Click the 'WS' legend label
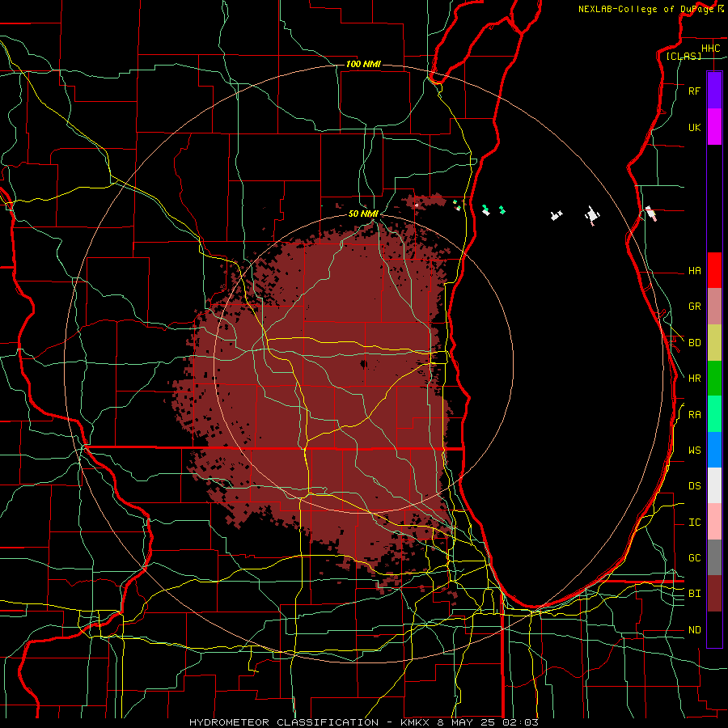The image size is (728, 728). [x=694, y=451]
